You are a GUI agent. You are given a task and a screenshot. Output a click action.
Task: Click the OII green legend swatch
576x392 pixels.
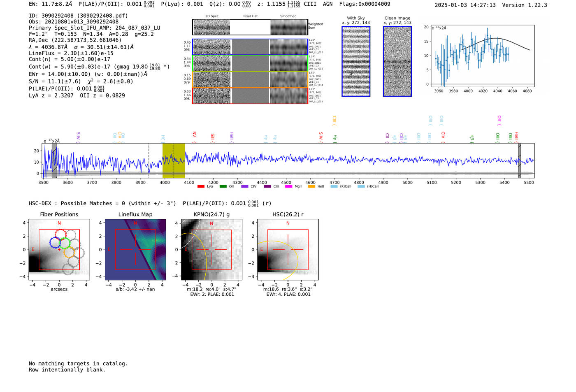[223, 186]
